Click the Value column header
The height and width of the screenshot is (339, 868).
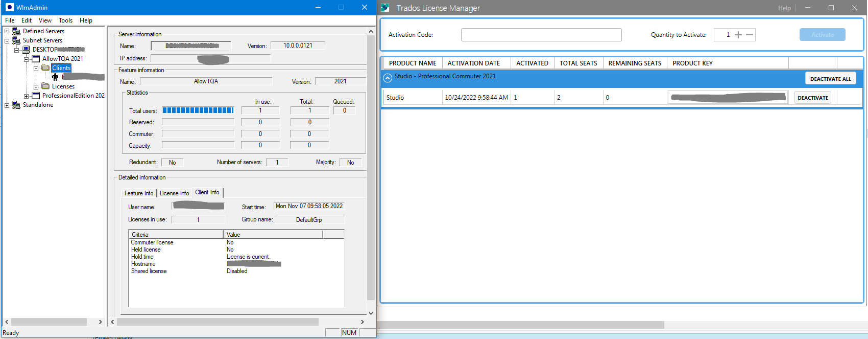point(273,235)
